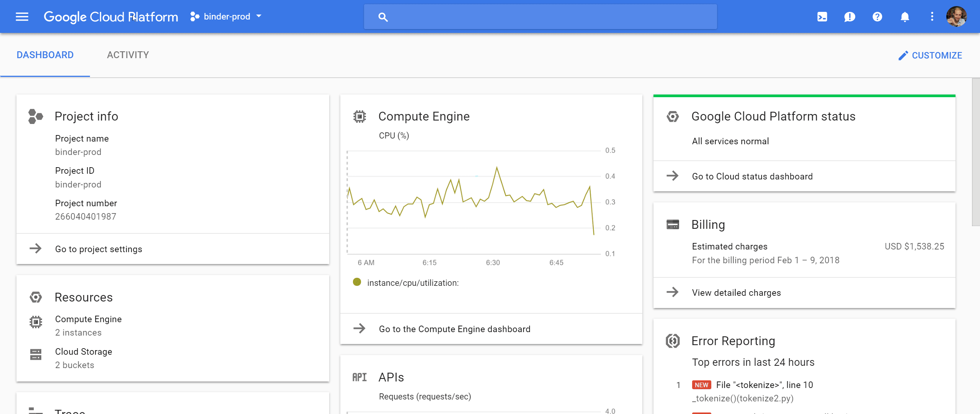
Task: Click the Customize button
Action: coord(930,55)
